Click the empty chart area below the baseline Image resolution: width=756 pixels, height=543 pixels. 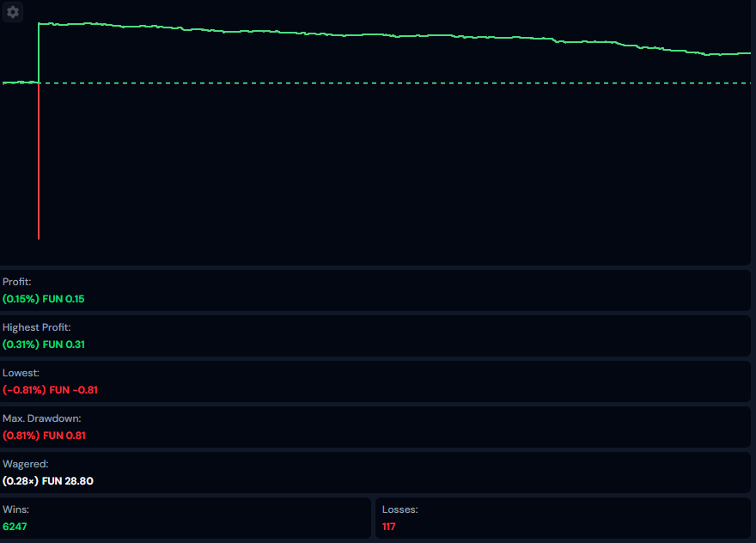[387, 172]
